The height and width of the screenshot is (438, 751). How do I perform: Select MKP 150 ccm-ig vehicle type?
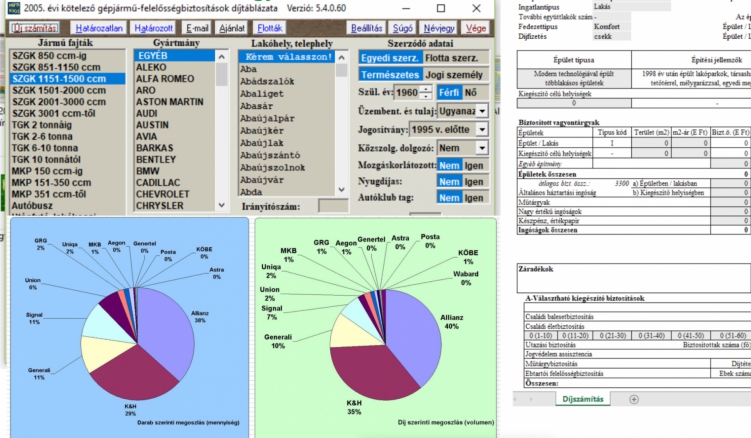68,171
